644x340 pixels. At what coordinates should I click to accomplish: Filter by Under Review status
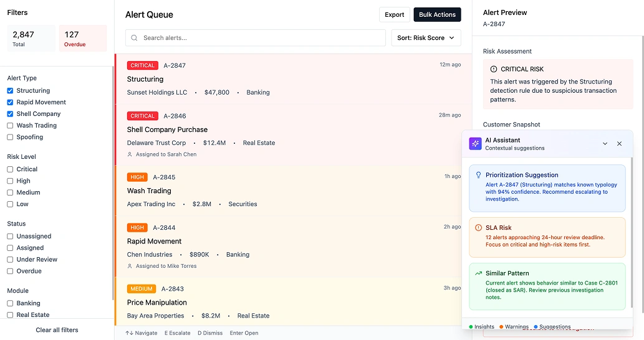tap(10, 259)
